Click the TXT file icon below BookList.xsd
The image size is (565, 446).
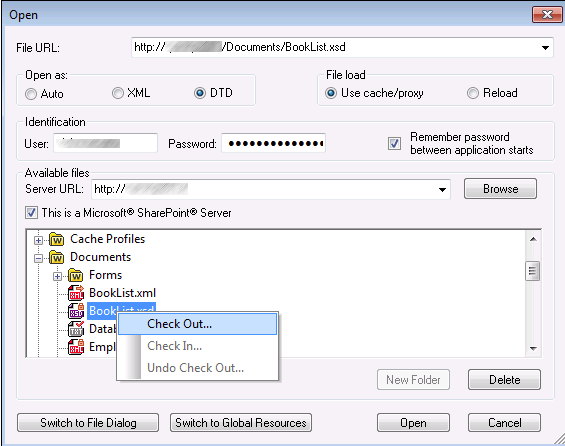pos(76,329)
